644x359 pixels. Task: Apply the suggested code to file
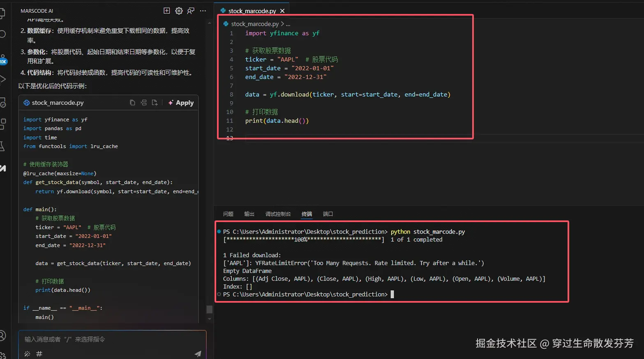(181, 103)
